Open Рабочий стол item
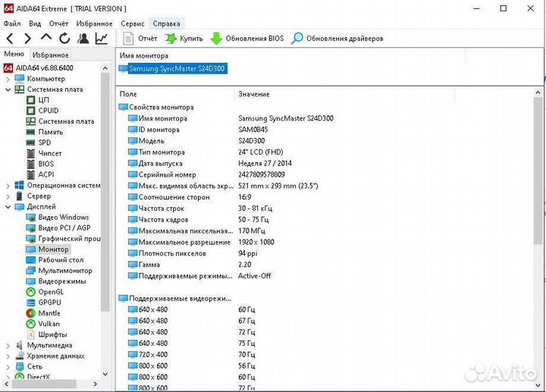This screenshot has height=392, width=546. pos(61,260)
